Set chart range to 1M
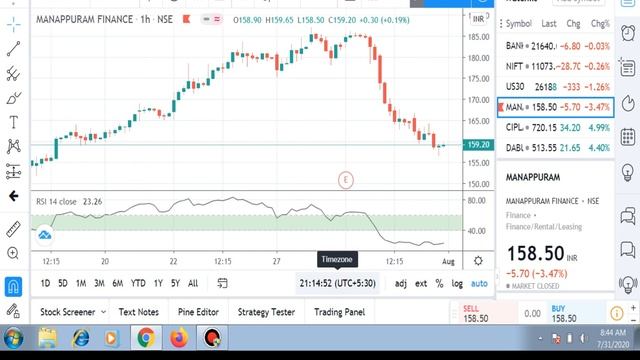 pos(81,283)
